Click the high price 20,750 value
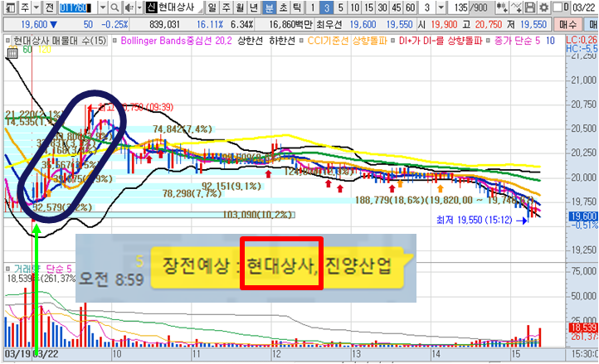The width and height of the screenshot is (599, 364). pyautogui.click(x=489, y=25)
